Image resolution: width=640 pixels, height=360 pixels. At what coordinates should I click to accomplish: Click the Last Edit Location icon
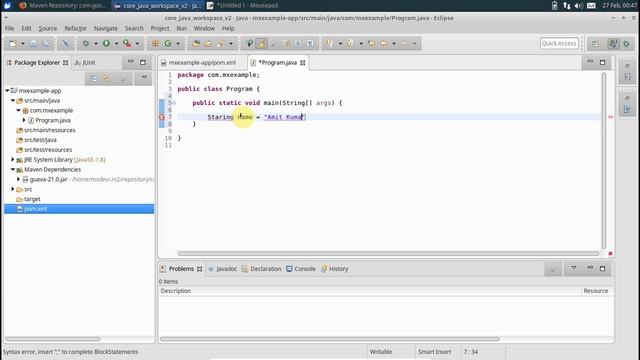371,43
